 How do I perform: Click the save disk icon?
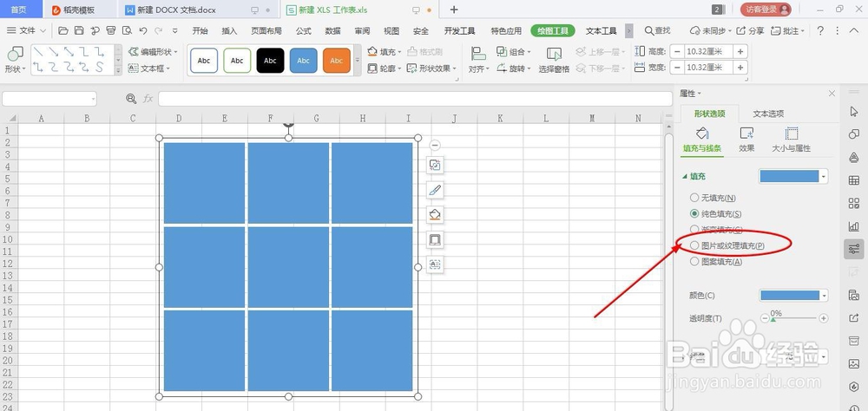(79, 31)
